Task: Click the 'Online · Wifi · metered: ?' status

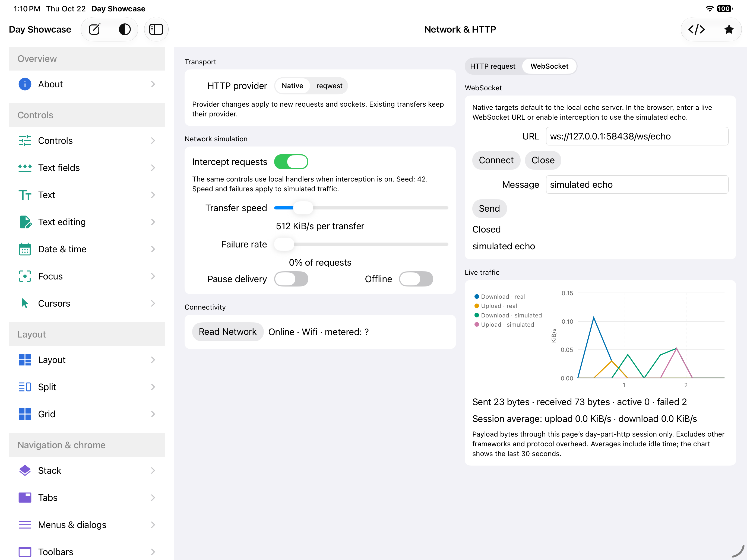Action: tap(318, 332)
